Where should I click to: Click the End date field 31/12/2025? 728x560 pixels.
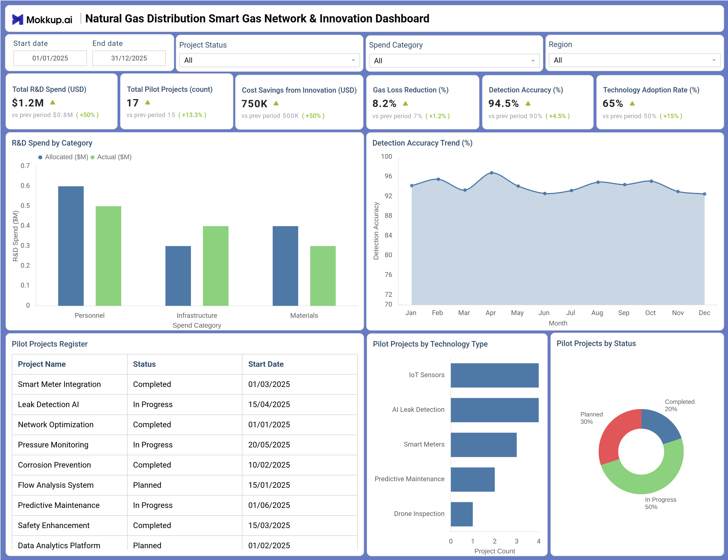(x=129, y=58)
